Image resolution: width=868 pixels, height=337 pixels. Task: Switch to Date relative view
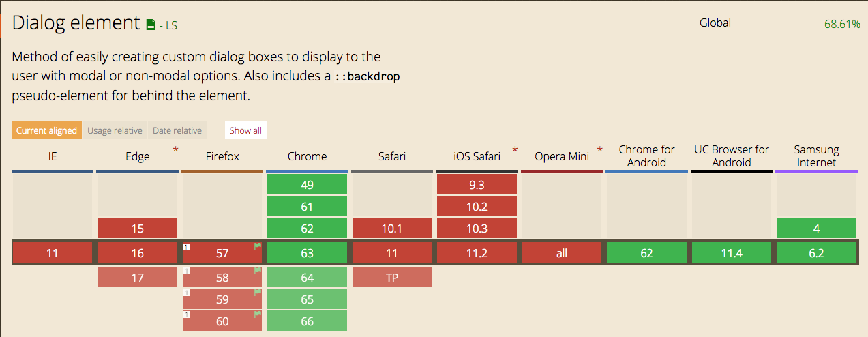pos(177,130)
